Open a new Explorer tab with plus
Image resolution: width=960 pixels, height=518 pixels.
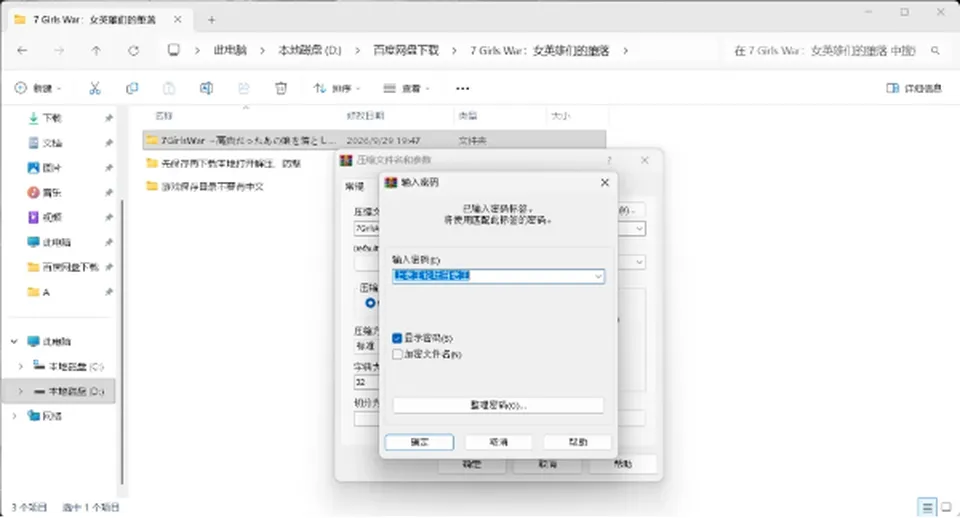[211, 20]
